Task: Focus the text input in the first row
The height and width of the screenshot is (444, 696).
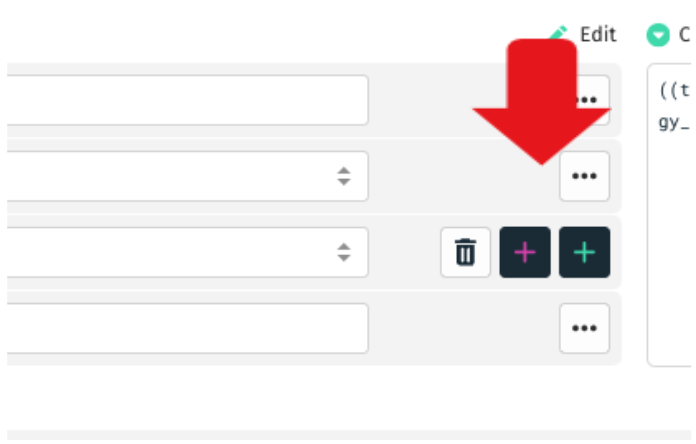Action: (188, 100)
